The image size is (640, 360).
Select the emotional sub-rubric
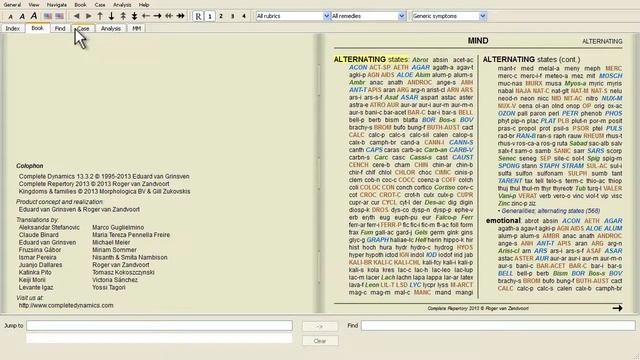(x=503, y=220)
